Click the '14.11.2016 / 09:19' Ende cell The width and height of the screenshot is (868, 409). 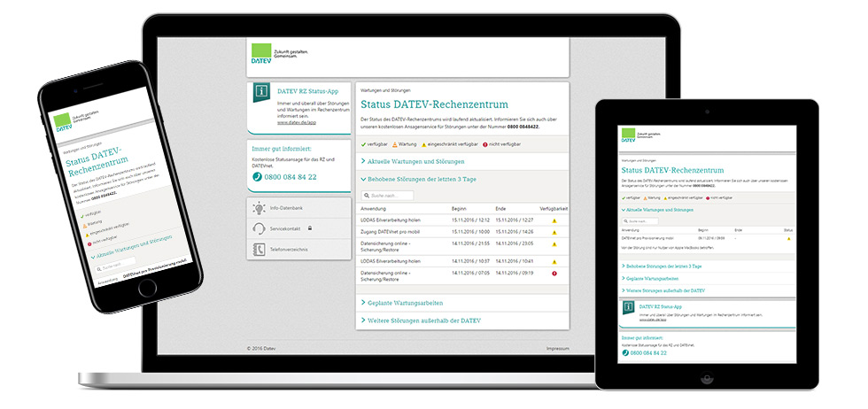coord(515,273)
